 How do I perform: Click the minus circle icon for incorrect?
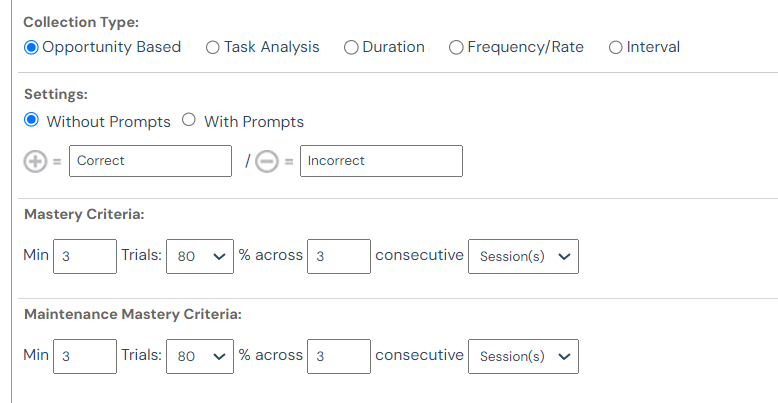tap(266, 161)
